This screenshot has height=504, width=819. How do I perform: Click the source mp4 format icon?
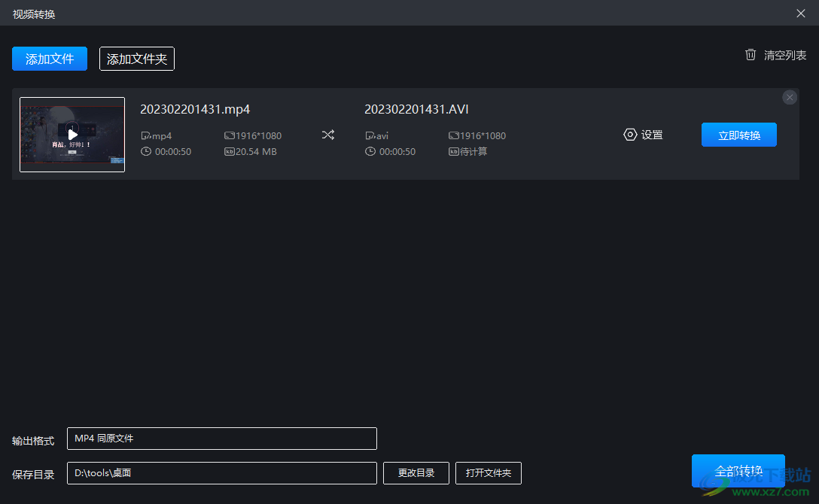click(x=146, y=135)
